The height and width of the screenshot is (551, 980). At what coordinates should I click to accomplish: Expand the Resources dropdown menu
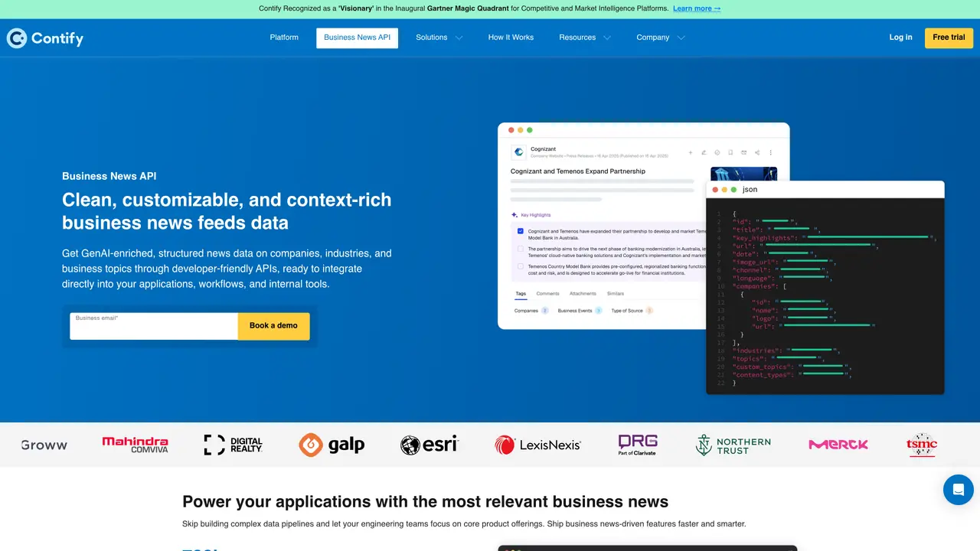pos(585,37)
